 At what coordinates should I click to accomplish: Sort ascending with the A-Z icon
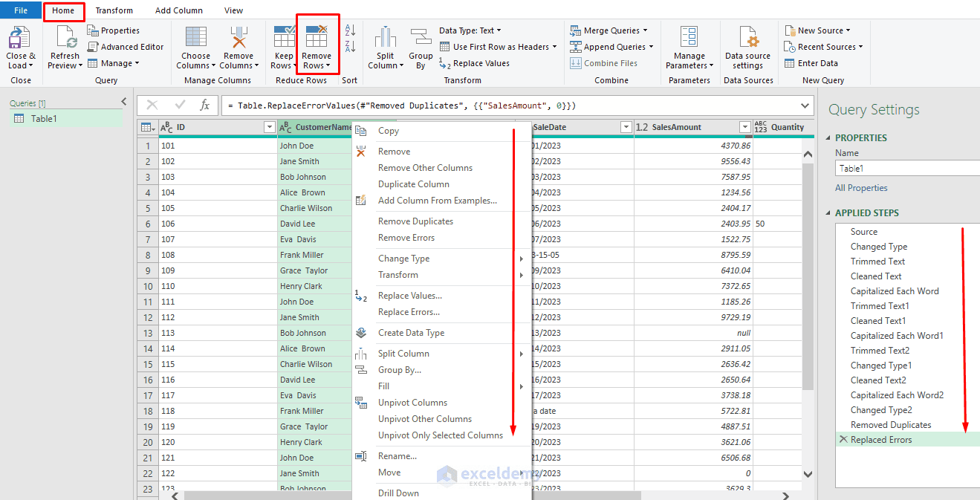(351, 30)
